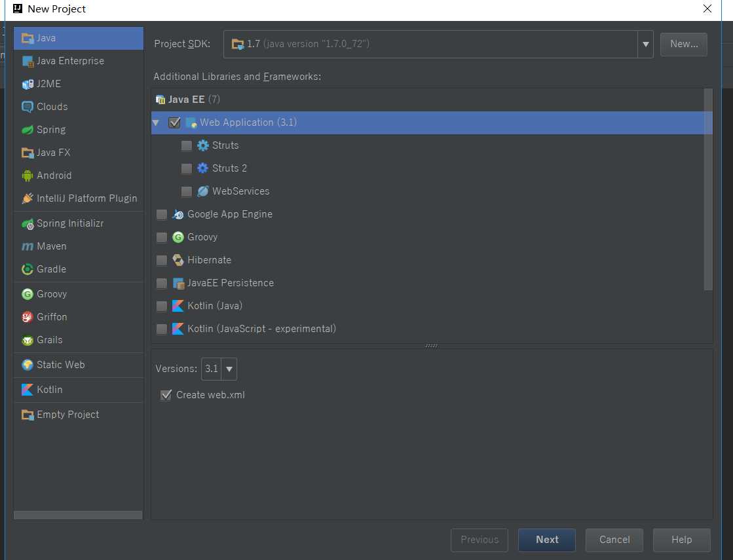Click the Cancel button

[x=614, y=540]
